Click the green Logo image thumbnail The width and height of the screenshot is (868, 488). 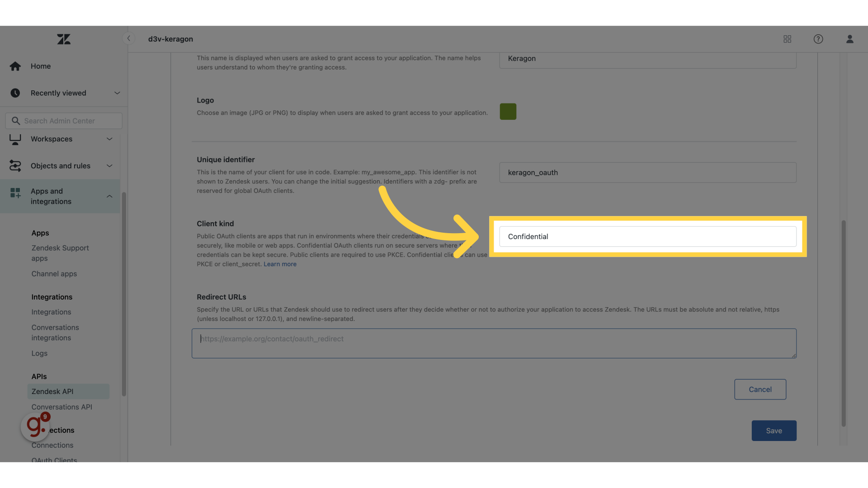click(508, 112)
